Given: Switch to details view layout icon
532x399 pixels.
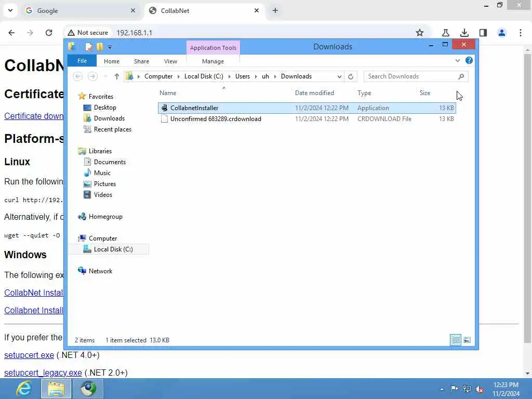Looking at the screenshot, I should [455, 340].
